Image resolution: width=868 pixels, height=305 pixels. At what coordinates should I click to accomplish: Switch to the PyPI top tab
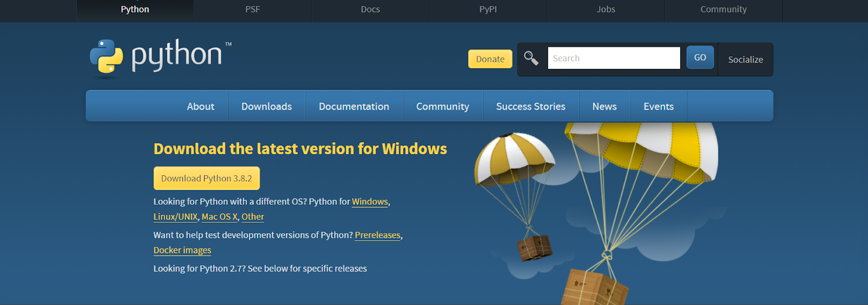[488, 9]
